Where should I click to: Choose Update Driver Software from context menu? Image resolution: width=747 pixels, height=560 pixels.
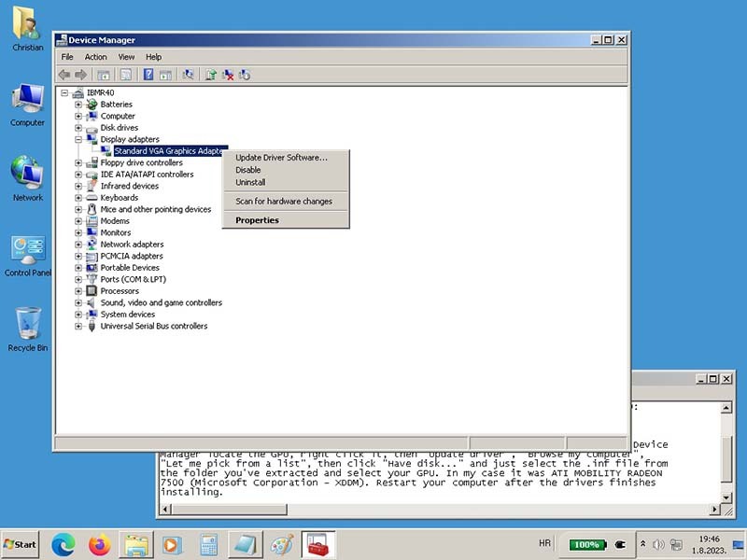click(281, 158)
